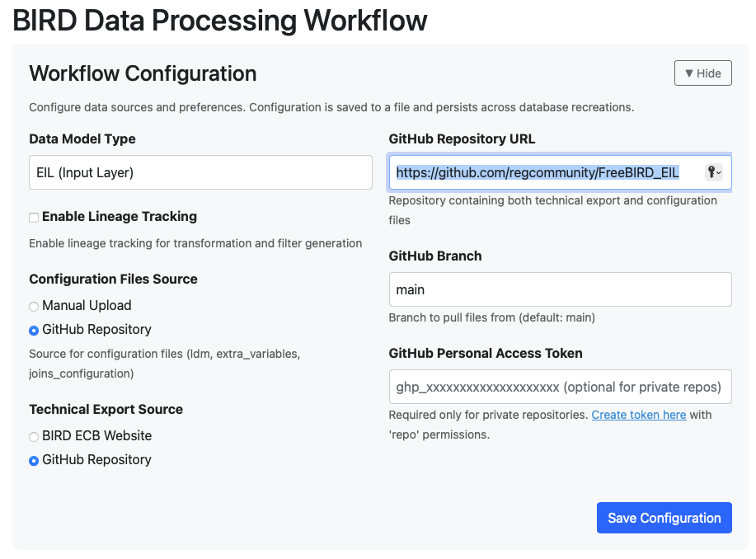
Task: Select GitHub Repository under Technical Export Source
Action: (x=34, y=461)
